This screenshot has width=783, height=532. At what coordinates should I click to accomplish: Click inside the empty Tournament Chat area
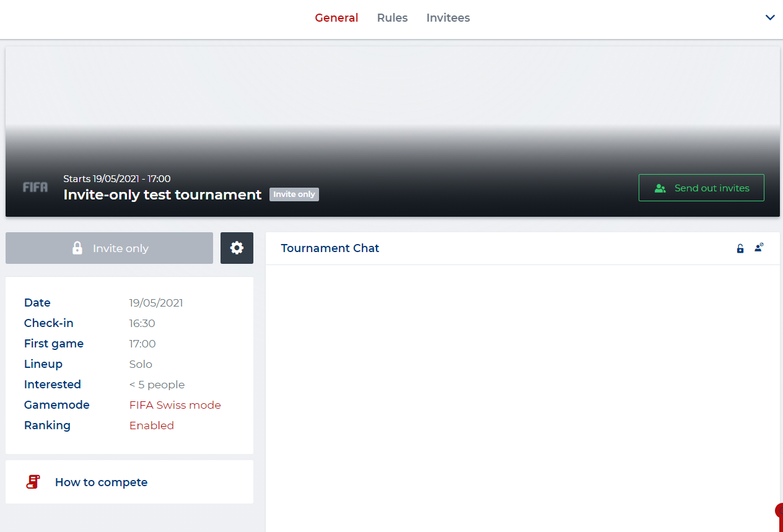coord(522,396)
